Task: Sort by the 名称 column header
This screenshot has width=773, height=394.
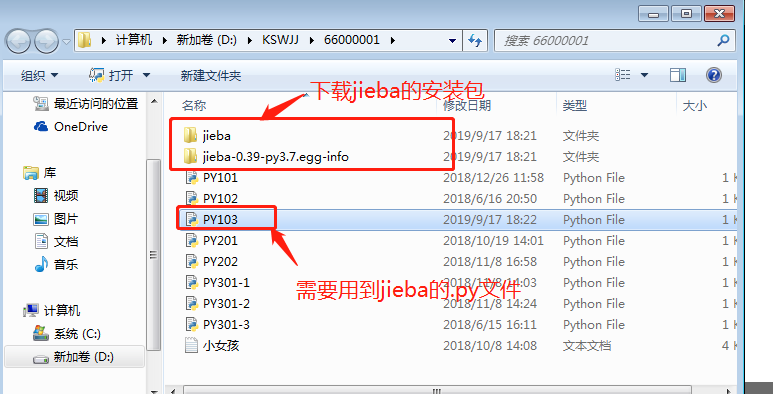Action: pyautogui.click(x=194, y=106)
